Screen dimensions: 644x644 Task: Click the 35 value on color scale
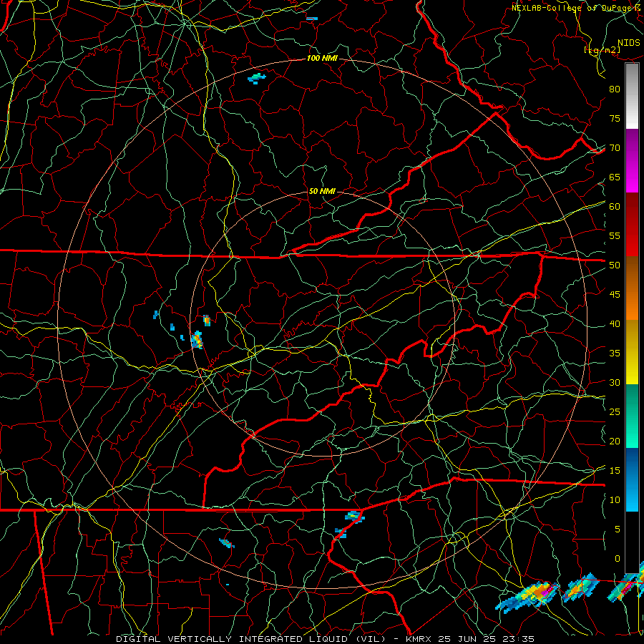click(615, 353)
